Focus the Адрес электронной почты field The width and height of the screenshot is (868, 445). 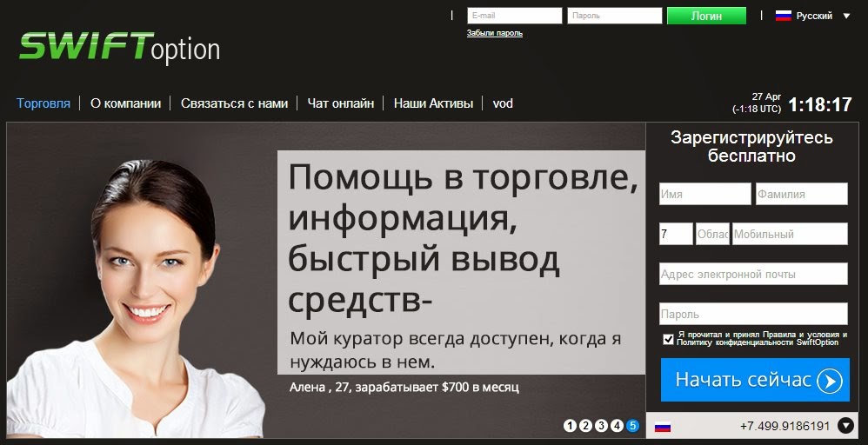point(753,274)
